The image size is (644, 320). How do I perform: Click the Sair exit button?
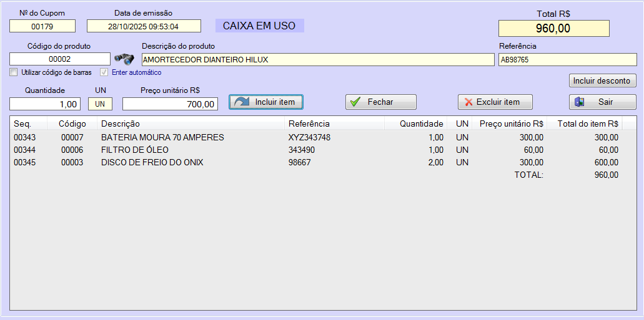[602, 102]
